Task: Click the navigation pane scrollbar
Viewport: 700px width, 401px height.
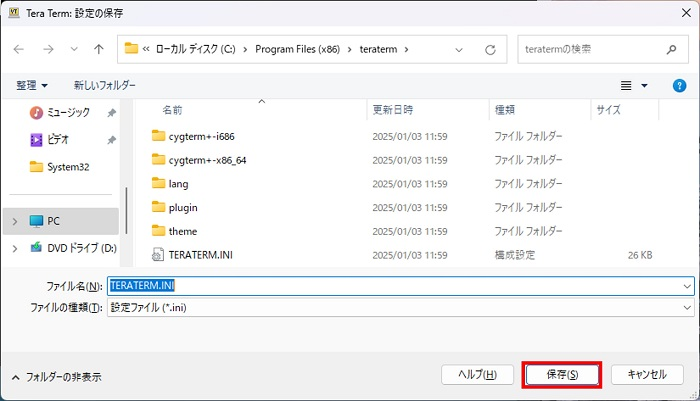Action: point(126,210)
